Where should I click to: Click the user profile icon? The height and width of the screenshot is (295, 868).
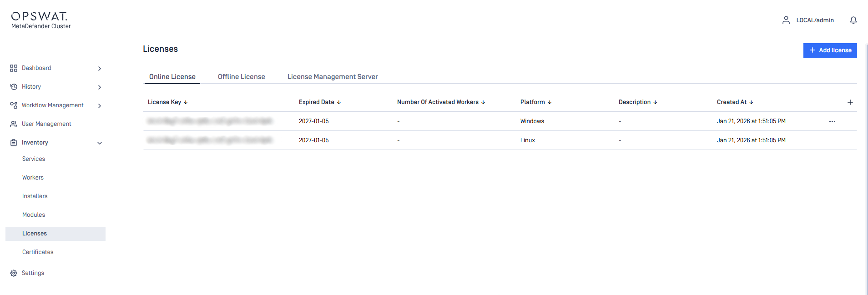point(786,20)
